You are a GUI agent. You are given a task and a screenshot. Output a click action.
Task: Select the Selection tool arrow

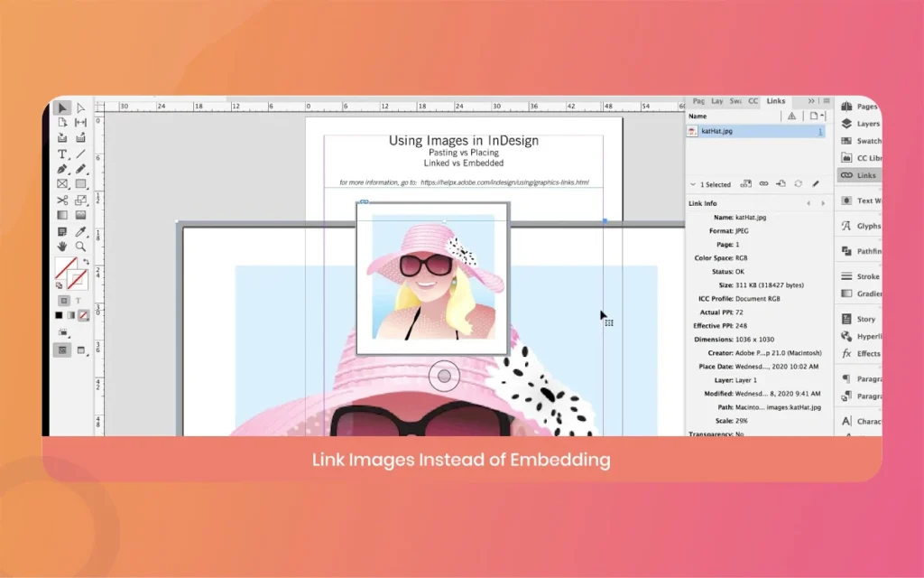[62, 108]
